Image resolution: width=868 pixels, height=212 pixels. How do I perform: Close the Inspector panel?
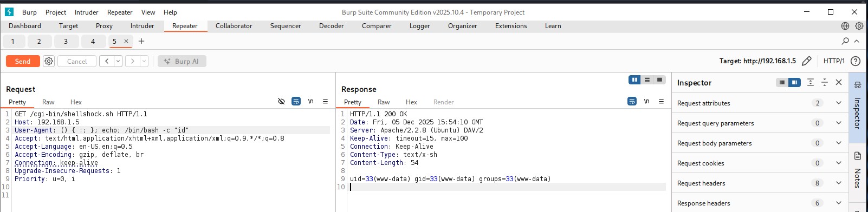tap(839, 82)
